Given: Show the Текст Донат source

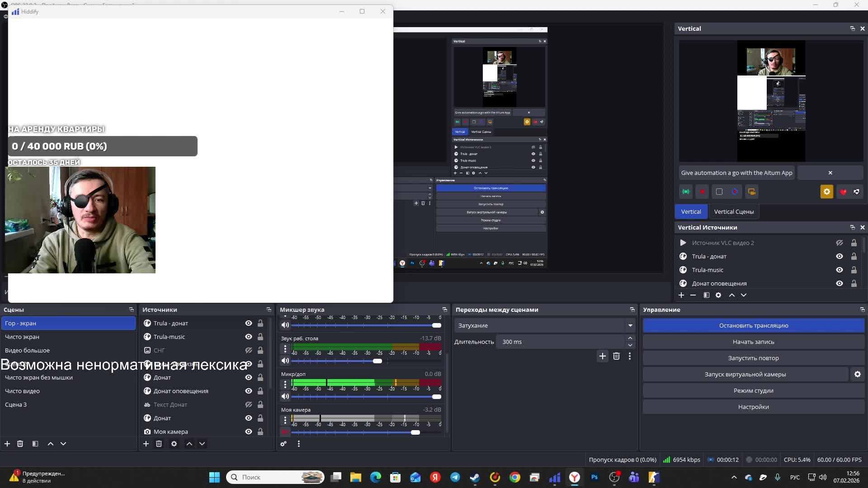Looking at the screenshot, I should [248, 404].
